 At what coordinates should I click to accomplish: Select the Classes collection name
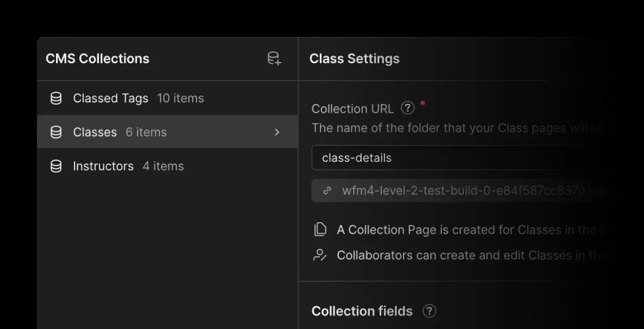pos(95,132)
